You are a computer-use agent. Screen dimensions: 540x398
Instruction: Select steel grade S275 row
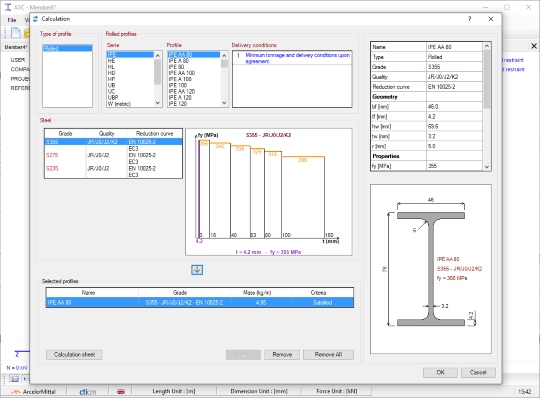point(113,155)
